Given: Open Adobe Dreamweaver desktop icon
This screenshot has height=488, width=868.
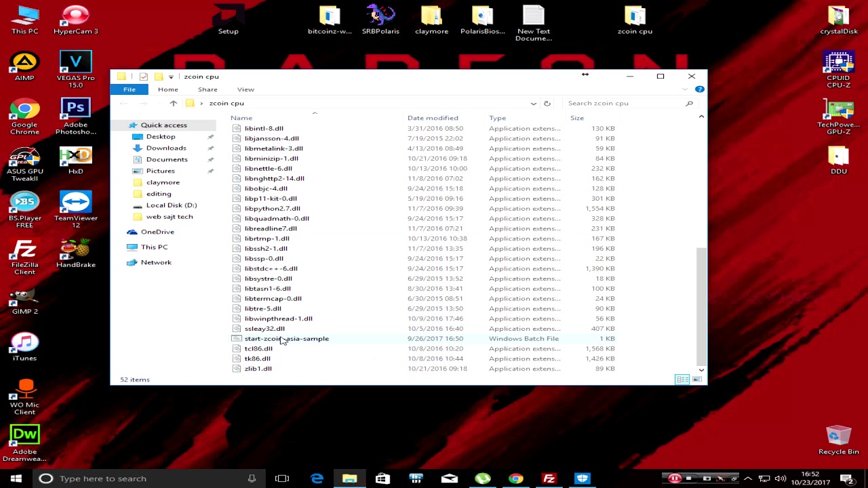Looking at the screenshot, I should [x=24, y=444].
